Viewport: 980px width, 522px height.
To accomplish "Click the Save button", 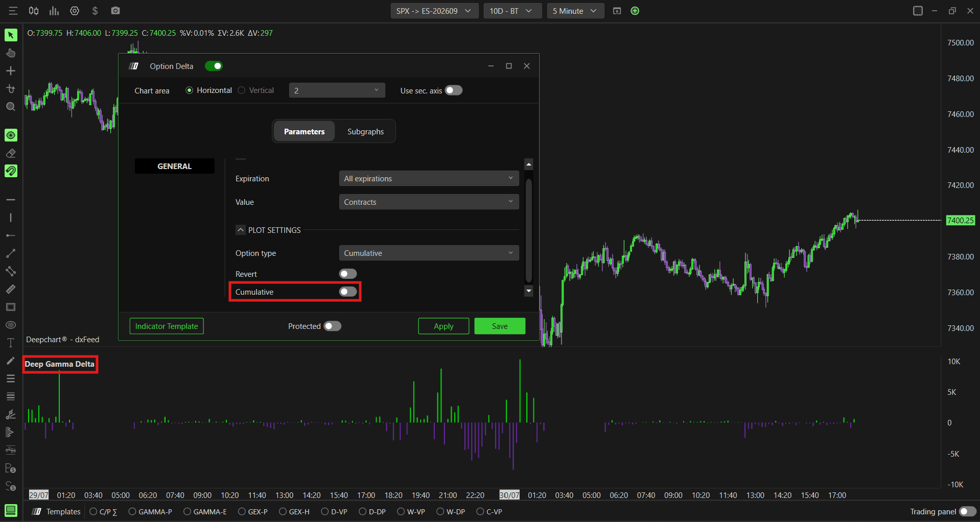I will click(500, 326).
